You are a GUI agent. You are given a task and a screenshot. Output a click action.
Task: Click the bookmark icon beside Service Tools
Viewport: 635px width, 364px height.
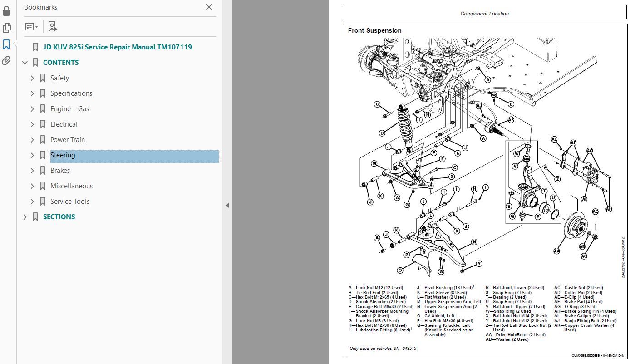(x=43, y=202)
